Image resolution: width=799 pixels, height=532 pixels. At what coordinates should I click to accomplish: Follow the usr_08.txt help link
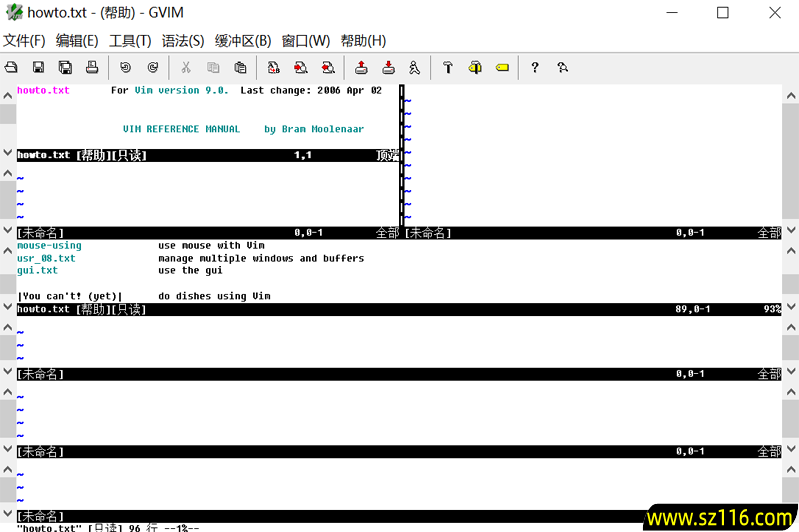pyautogui.click(x=46, y=259)
